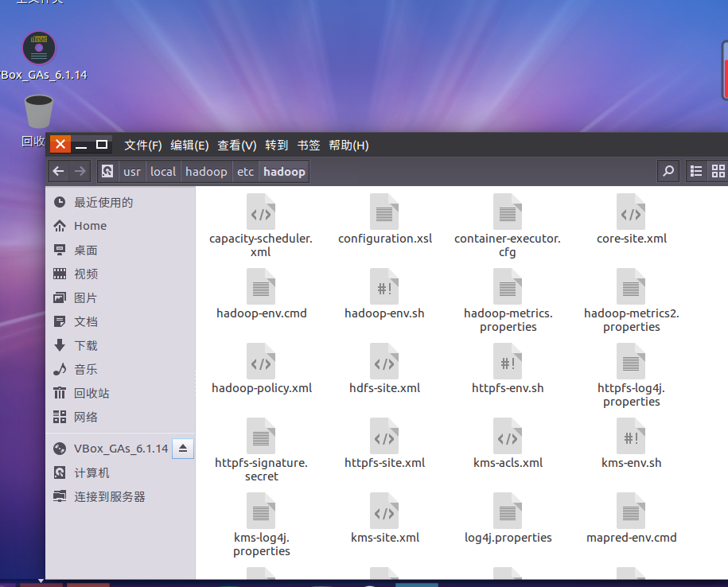Open the 书签 menu
The width and height of the screenshot is (728, 587).
pyautogui.click(x=308, y=146)
